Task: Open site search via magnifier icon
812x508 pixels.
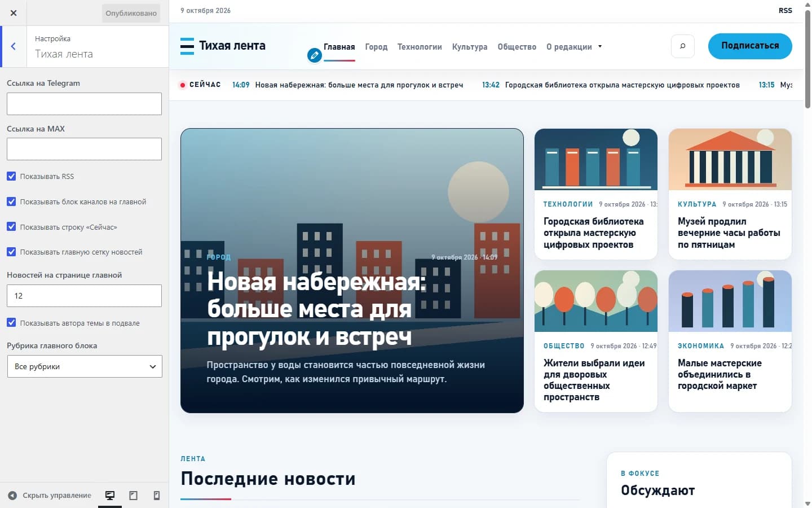Action: pos(682,46)
